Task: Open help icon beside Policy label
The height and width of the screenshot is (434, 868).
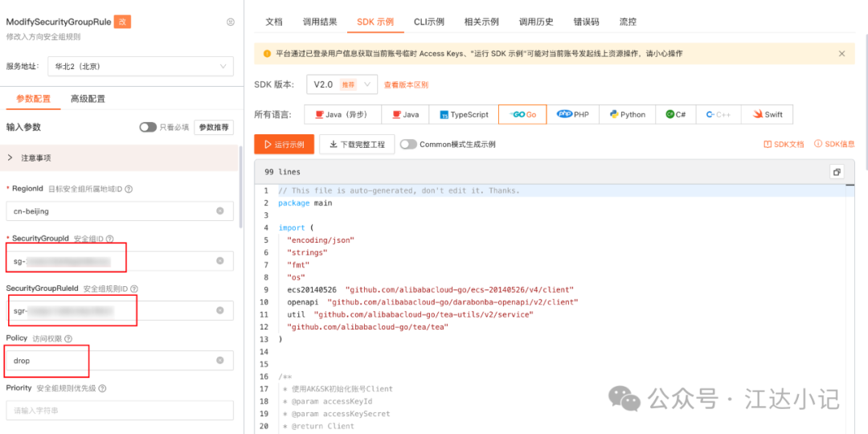Action: click(68, 338)
